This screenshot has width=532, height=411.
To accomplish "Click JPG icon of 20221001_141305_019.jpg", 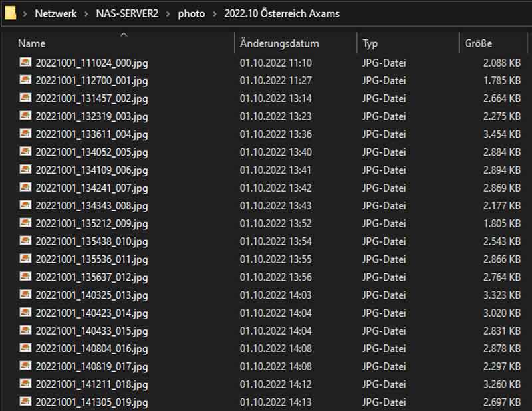I will pos(25,402).
